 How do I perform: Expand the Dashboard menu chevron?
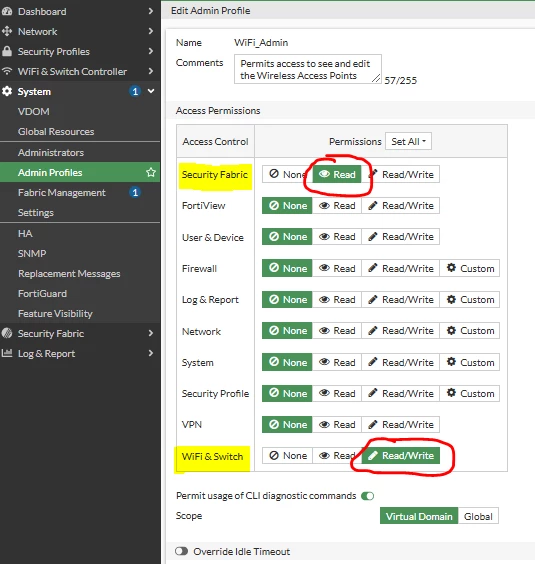(151, 11)
